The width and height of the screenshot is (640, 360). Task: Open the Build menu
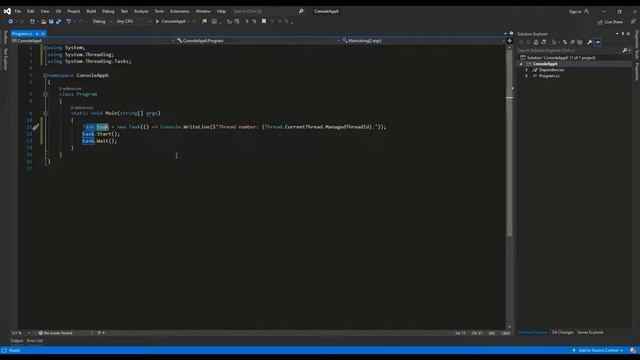click(91, 11)
